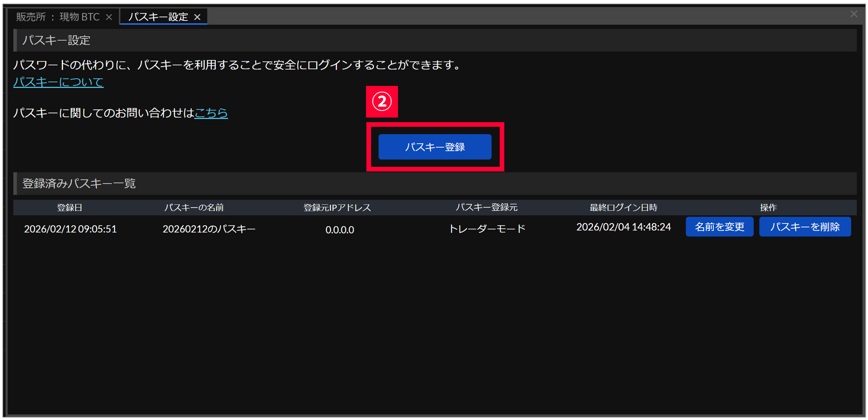The height and width of the screenshot is (420, 868).
Task: Click the 登録日 column header
Action: click(69, 208)
